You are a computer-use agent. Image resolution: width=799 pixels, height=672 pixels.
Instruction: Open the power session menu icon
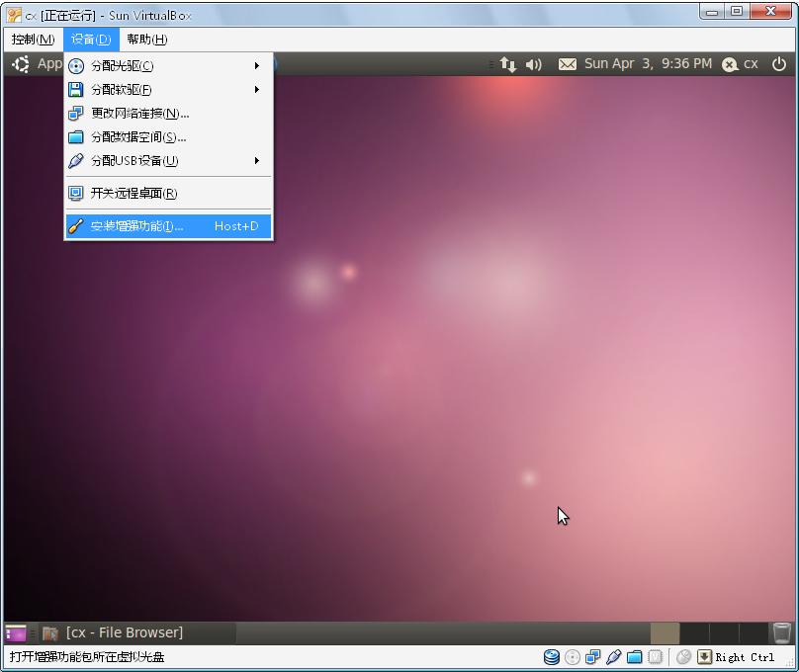point(778,64)
